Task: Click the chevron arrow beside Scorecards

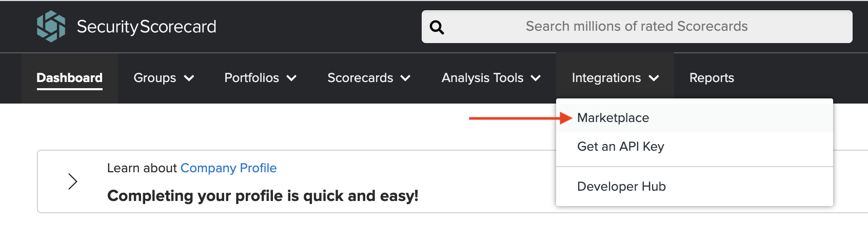Action: 405,78
